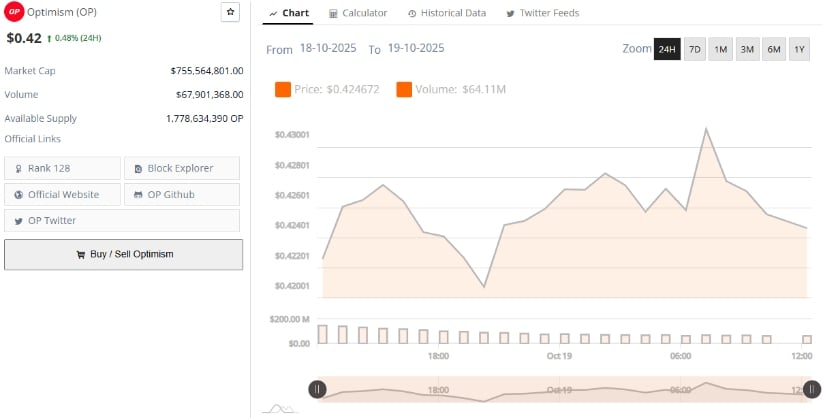
Task: Open the Block Explorer link
Action: click(182, 168)
